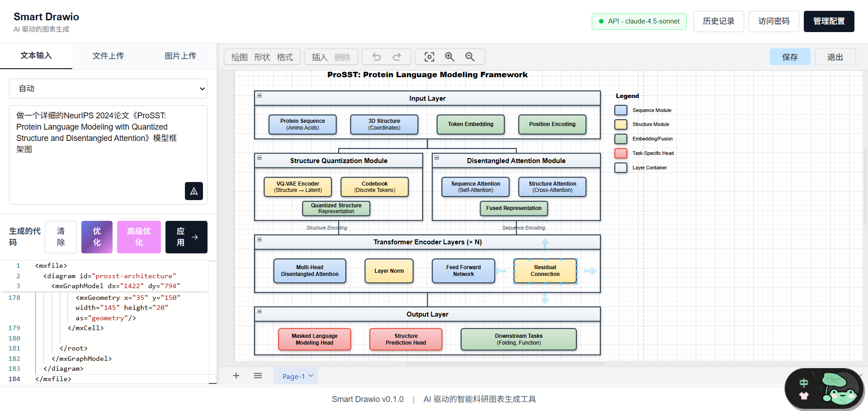Click the zoom out magnifier icon
Image resolution: width=868 pixels, height=411 pixels.
[470, 57]
